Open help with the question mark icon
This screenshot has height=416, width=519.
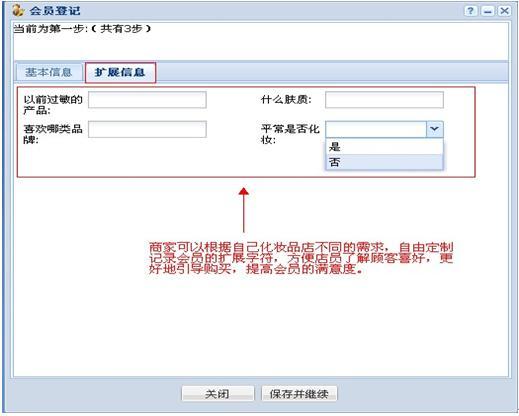point(471,11)
